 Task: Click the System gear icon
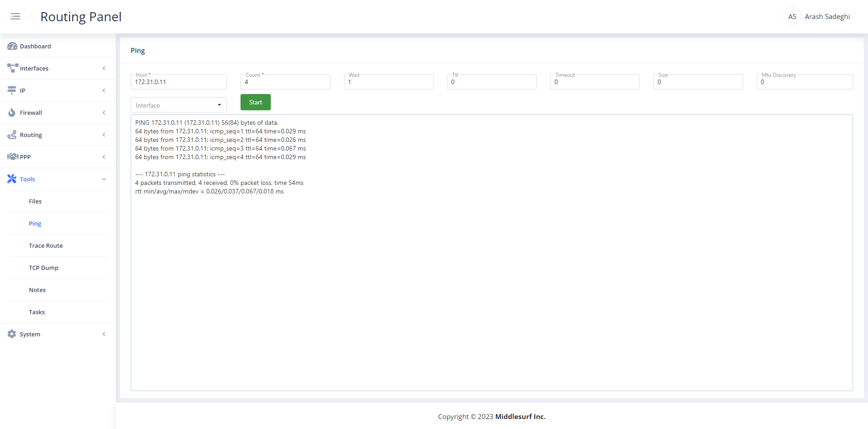(x=11, y=334)
